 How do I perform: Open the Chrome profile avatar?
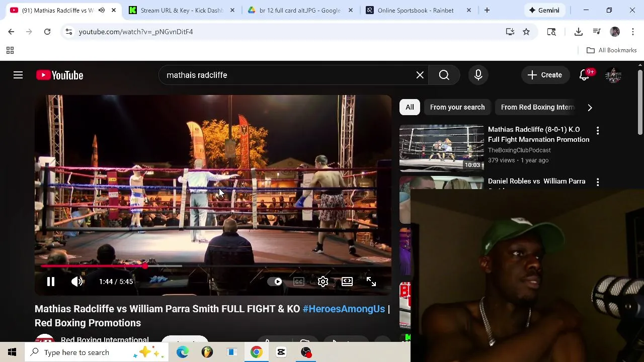pos(615,32)
